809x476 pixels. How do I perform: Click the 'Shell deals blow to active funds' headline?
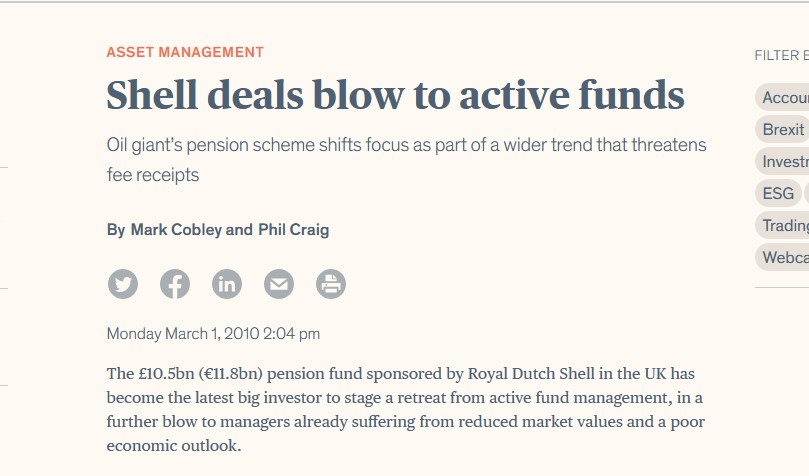coord(395,96)
